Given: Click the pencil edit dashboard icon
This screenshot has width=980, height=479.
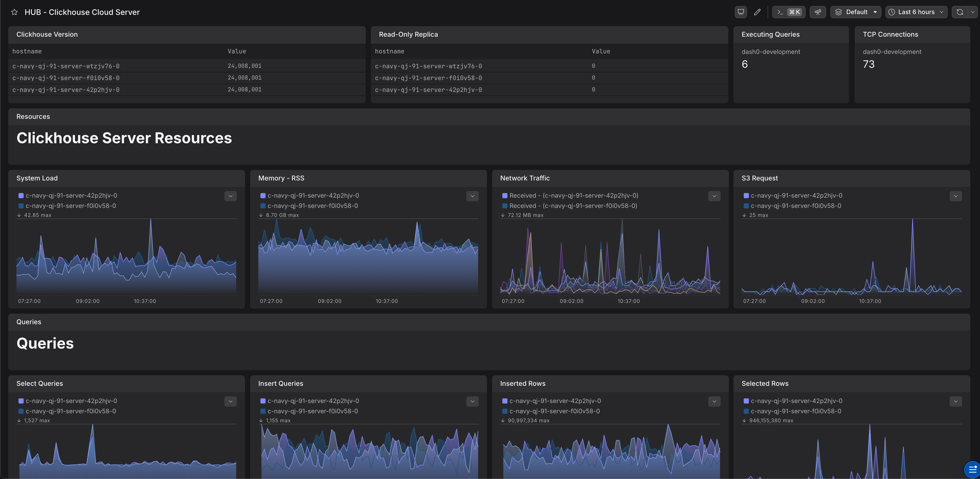Looking at the screenshot, I should pos(757,12).
